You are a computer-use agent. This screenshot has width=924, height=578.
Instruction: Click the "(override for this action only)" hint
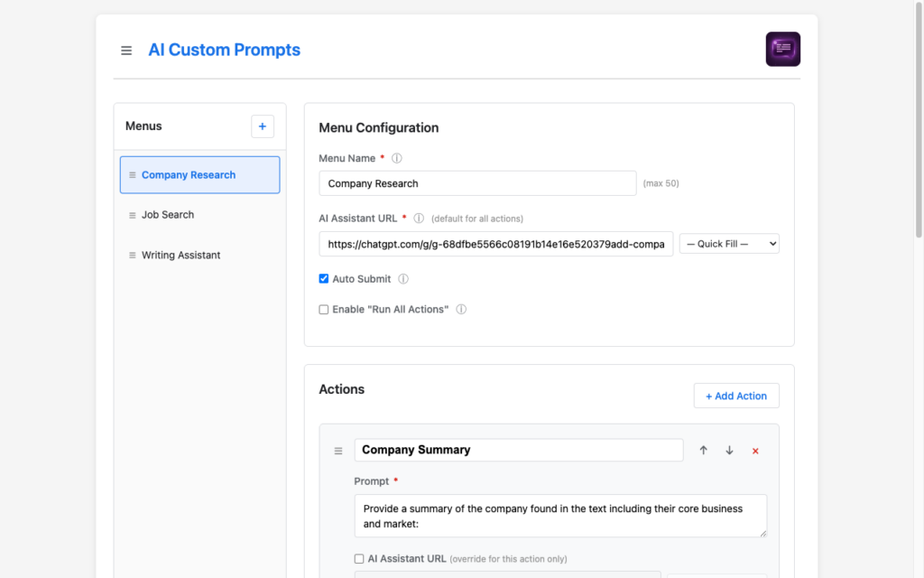(508, 559)
